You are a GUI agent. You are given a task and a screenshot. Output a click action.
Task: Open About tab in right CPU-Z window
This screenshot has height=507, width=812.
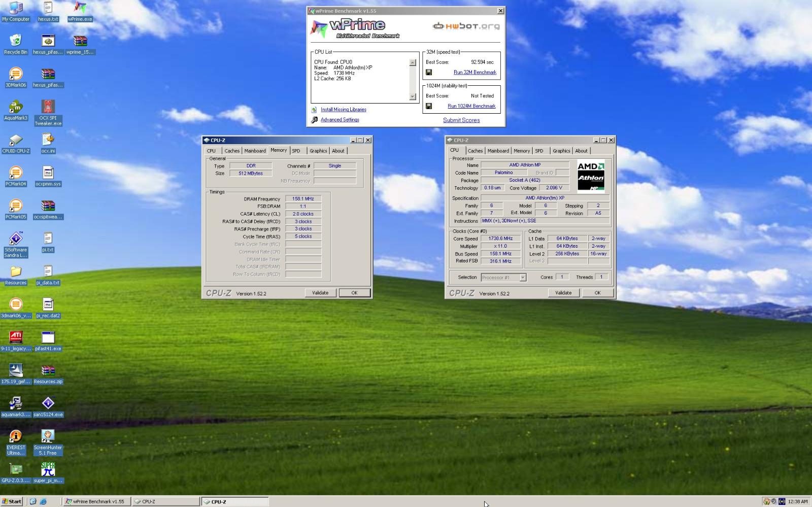click(581, 151)
